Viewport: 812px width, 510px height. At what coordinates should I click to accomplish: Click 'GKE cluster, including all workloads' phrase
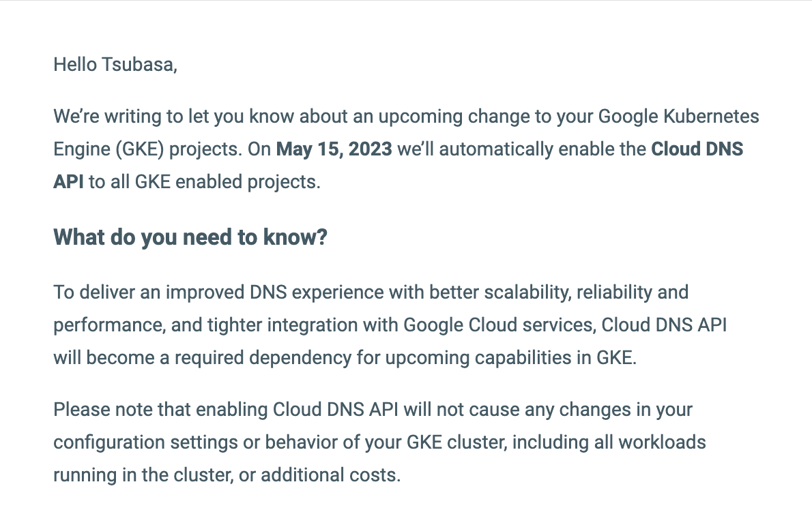click(x=556, y=442)
